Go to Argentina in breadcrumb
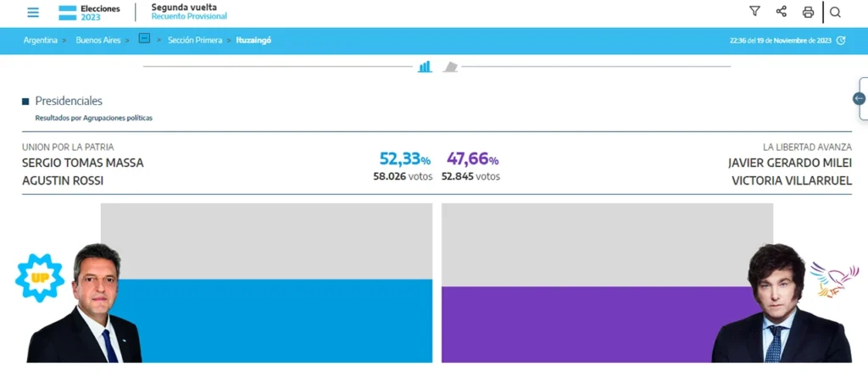Viewport: 868px width, 383px height. [x=41, y=40]
